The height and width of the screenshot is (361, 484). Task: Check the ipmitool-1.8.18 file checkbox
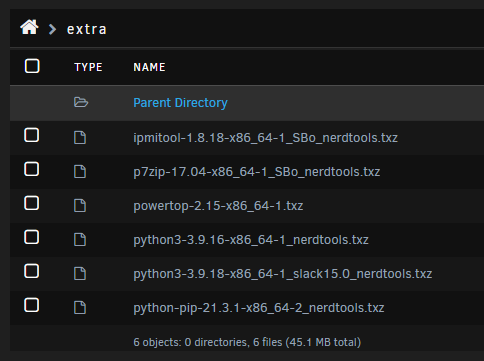31,135
